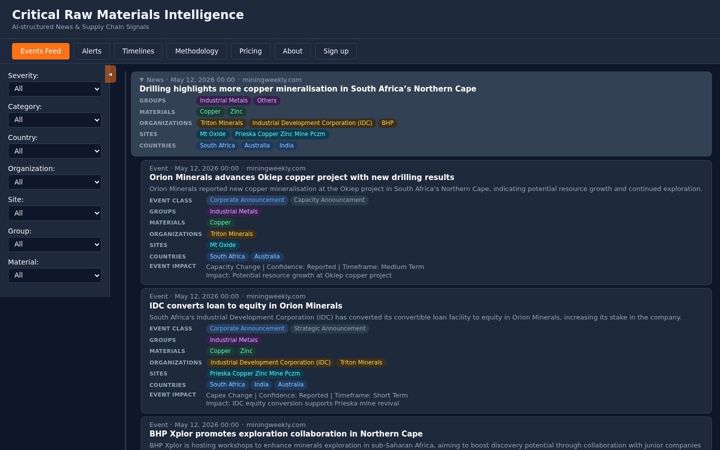Click Copper tag in the news card
720x450 pixels.
pyautogui.click(x=210, y=112)
